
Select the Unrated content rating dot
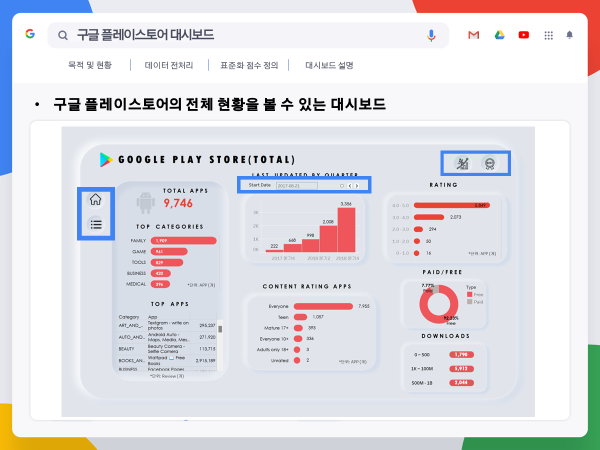click(297, 360)
